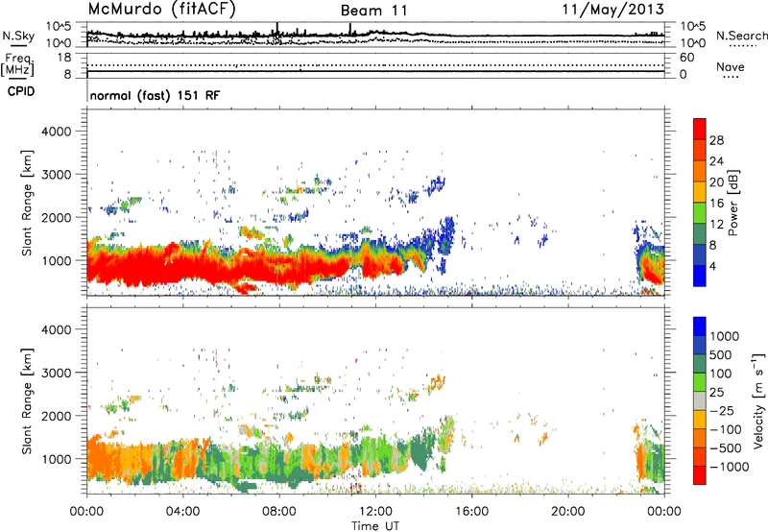768x532 pixels.
Task: Click the "500" label on the velocity colorbar
Action: tap(721, 354)
